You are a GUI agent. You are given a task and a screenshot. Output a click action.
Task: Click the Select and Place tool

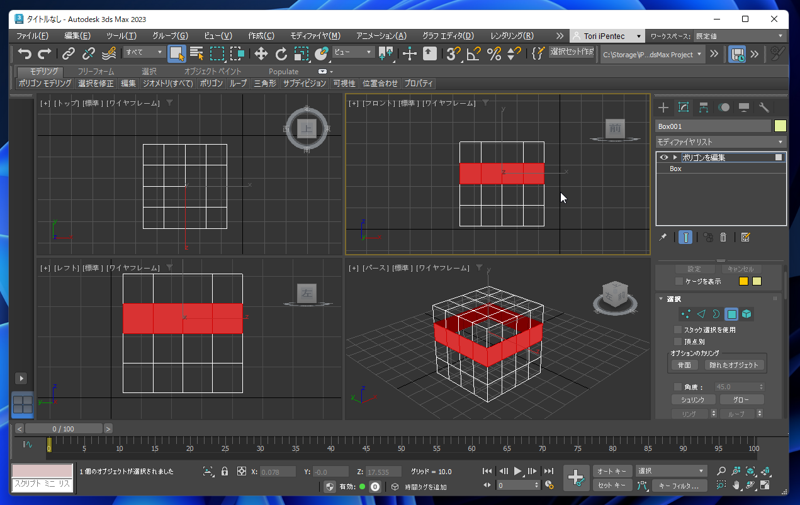click(321, 54)
